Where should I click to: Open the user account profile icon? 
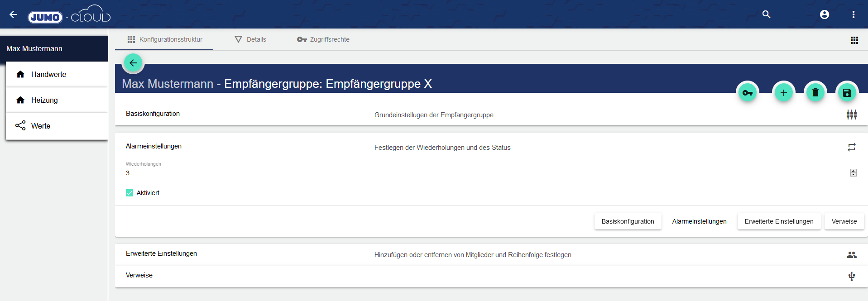824,14
